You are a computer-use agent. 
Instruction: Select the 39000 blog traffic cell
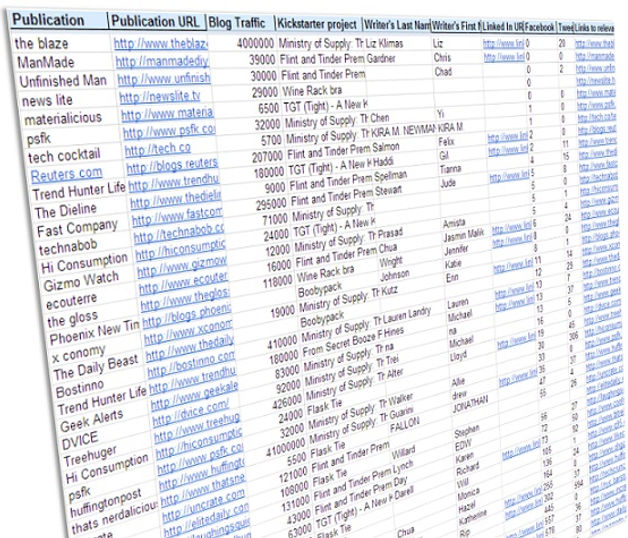click(x=262, y=60)
